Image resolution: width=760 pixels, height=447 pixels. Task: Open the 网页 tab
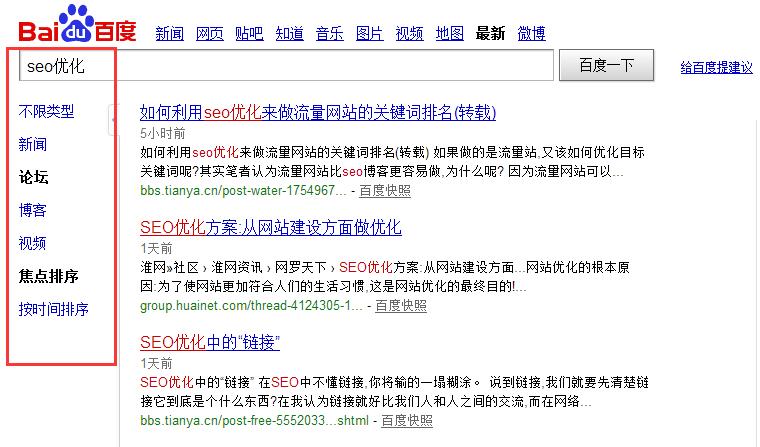pos(210,33)
